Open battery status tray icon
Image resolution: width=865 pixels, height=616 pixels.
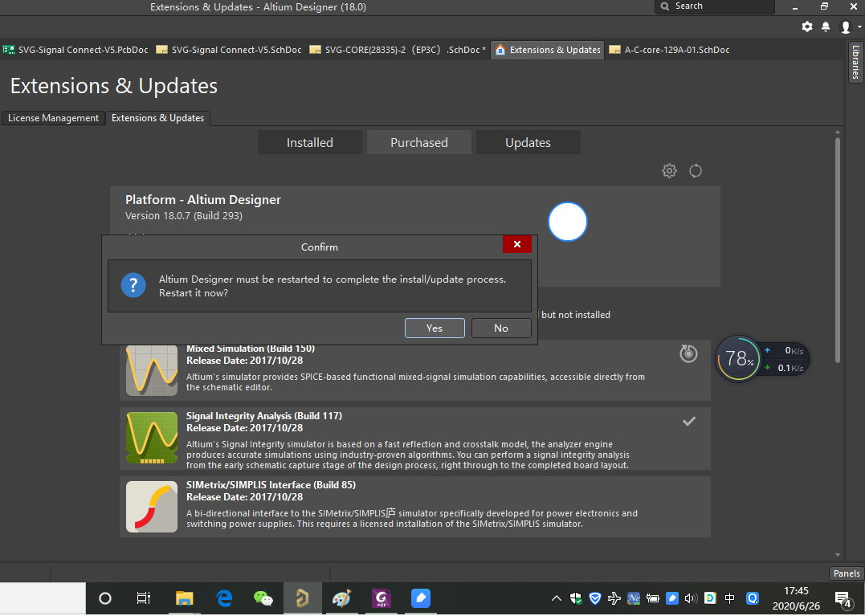click(x=653, y=598)
